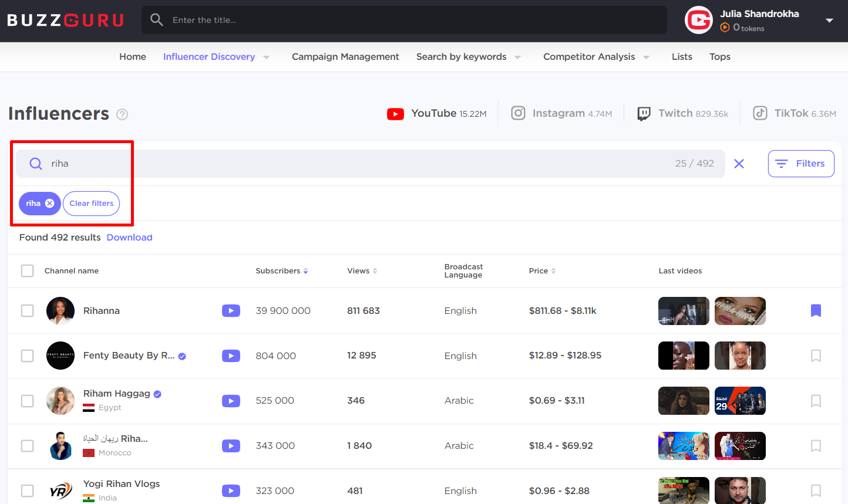Expand the Influencer Discovery menu arrow
Screen dimensions: 848x504
coord(266,57)
